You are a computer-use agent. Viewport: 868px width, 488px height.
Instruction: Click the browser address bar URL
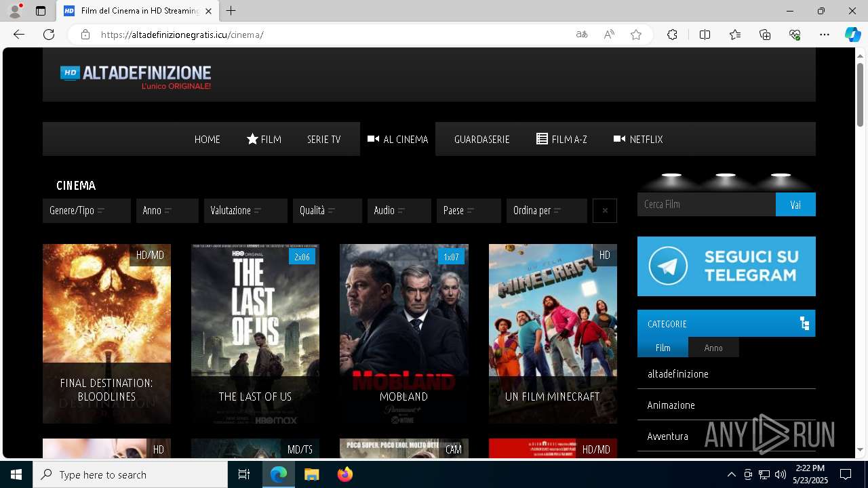182,35
